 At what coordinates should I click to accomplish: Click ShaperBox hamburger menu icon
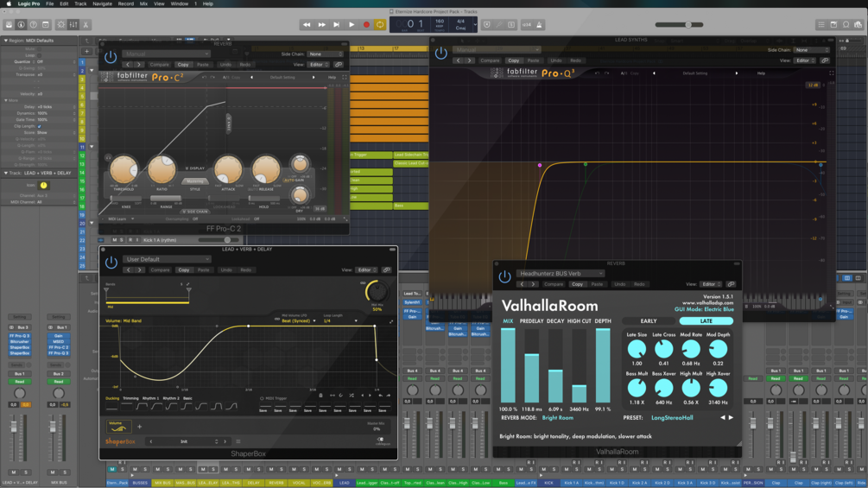click(x=238, y=441)
